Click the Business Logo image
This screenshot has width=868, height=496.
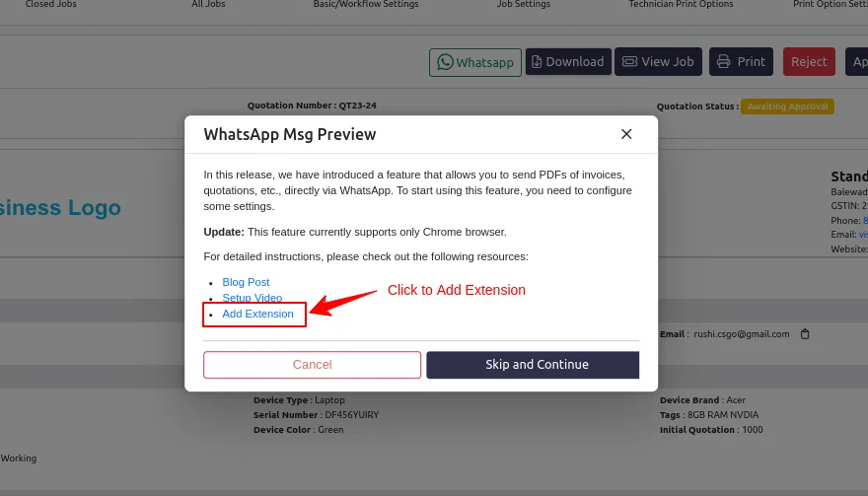tap(60, 208)
